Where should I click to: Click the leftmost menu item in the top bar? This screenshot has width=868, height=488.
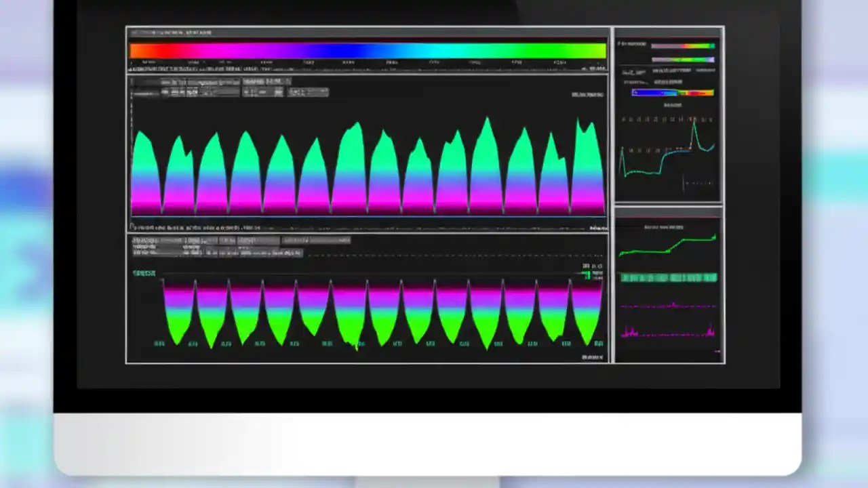click(142, 32)
